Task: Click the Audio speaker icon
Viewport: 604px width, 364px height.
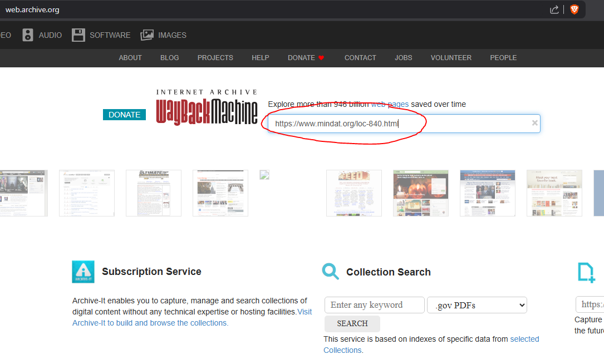Action: point(28,35)
